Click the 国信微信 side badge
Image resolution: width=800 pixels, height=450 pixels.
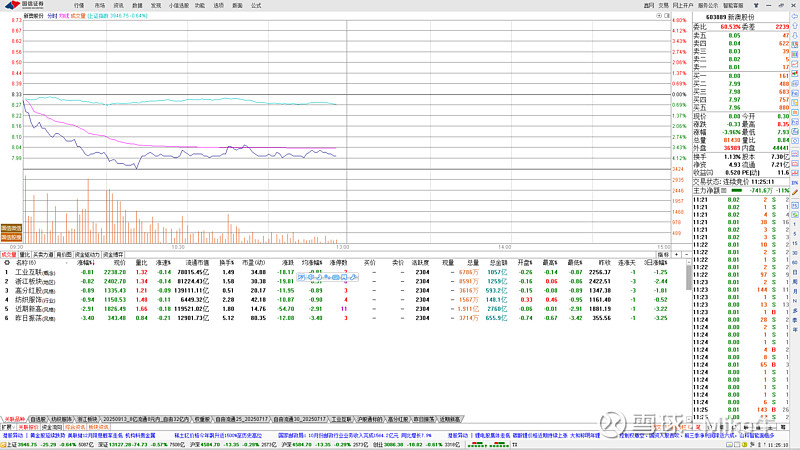11,228
